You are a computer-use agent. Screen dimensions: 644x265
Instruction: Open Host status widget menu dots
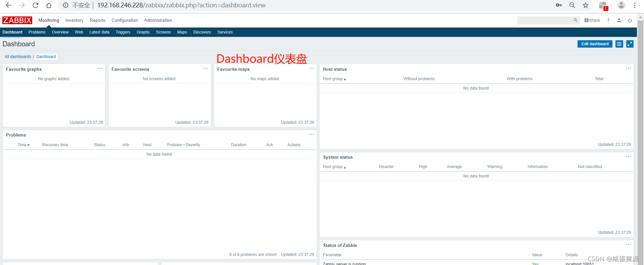(629, 68)
